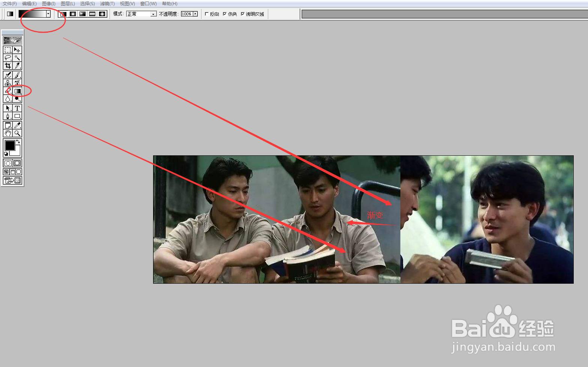
Task: Open the gradient picker dropdown arrow
Action: [x=48, y=14]
